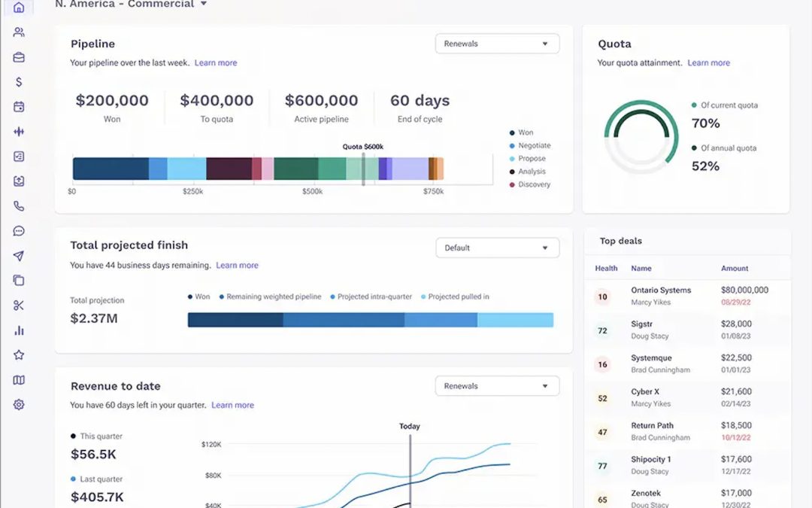Sort Top deals by Name column
Image resolution: width=812 pixels, height=508 pixels.
coord(641,269)
